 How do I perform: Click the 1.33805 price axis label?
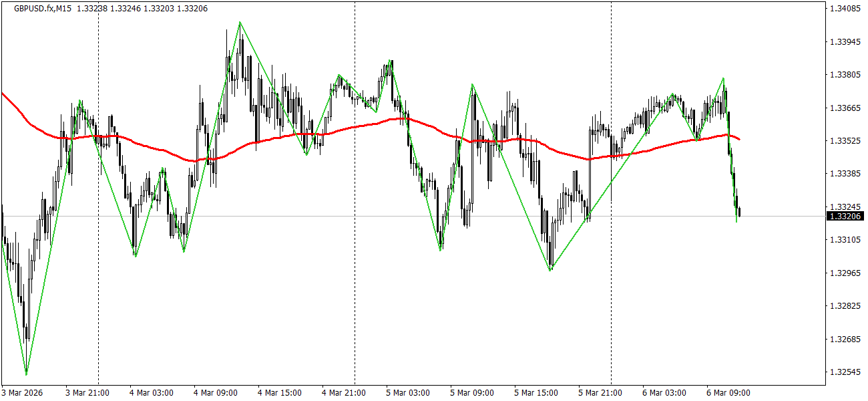click(845, 75)
